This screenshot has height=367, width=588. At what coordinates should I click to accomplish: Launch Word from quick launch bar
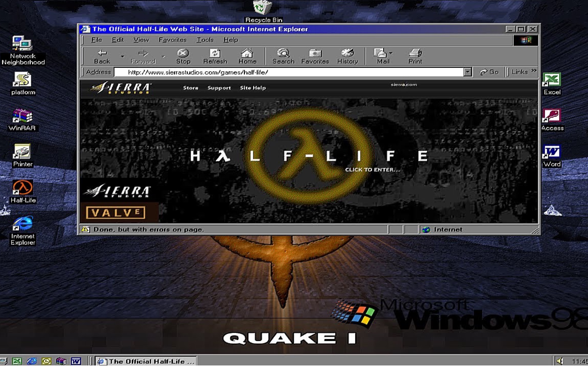76,361
